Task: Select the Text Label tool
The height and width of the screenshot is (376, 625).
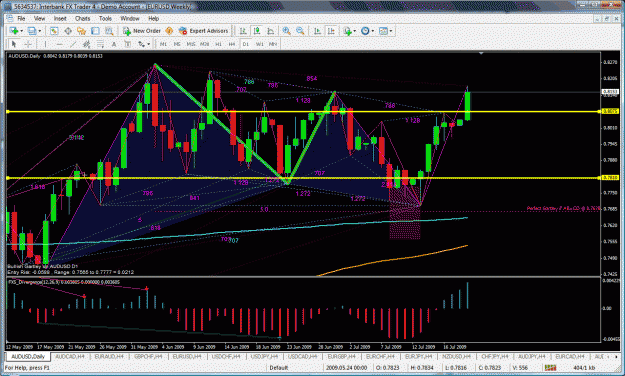Action: tap(128, 44)
